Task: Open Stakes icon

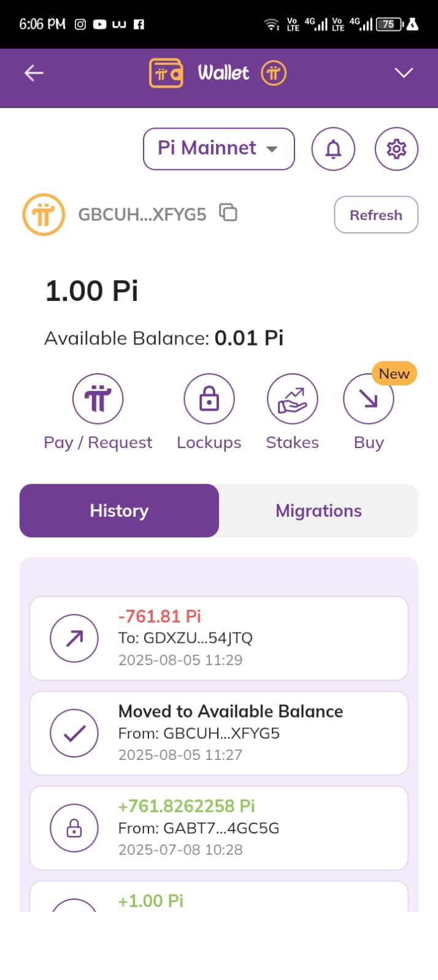Action: 293,399
